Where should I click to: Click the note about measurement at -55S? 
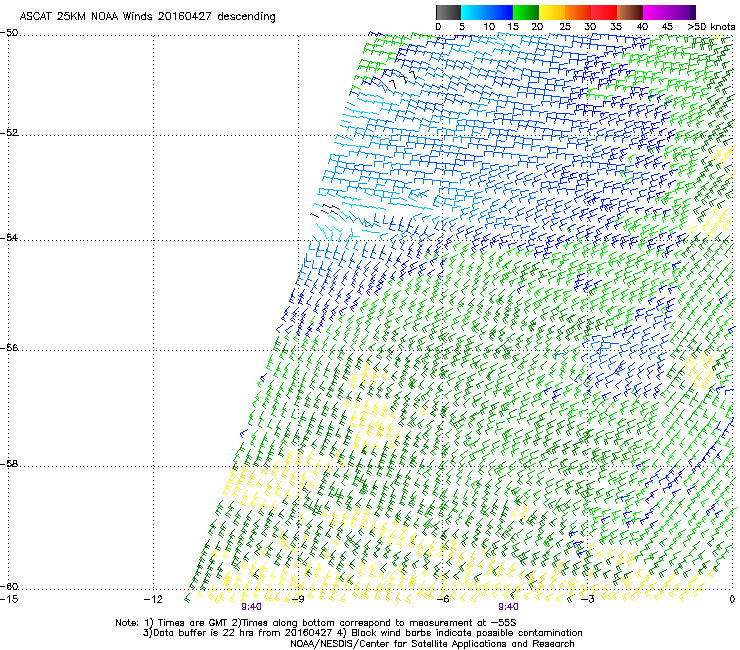pyautogui.click(x=375, y=623)
